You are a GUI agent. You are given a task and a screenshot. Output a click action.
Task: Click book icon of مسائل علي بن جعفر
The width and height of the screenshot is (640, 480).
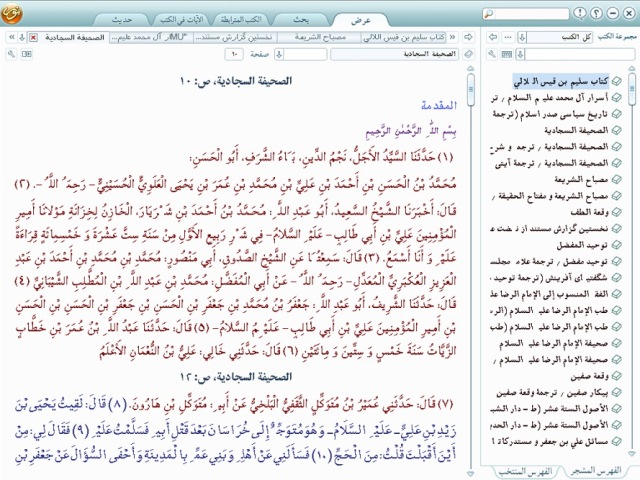point(617,441)
